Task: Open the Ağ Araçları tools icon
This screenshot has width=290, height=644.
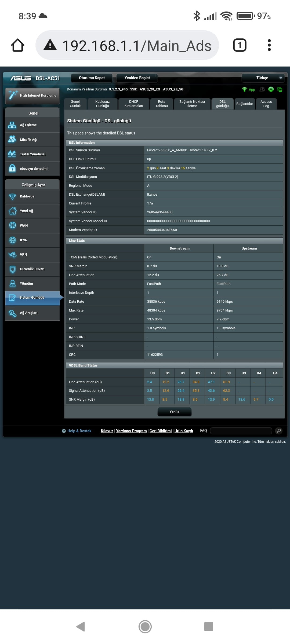Action: pos(12,313)
